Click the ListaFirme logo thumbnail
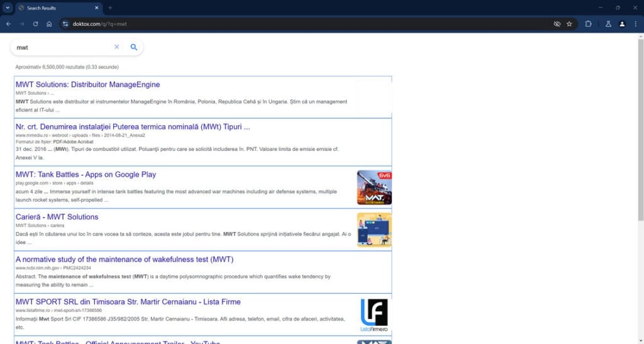 pos(374,315)
